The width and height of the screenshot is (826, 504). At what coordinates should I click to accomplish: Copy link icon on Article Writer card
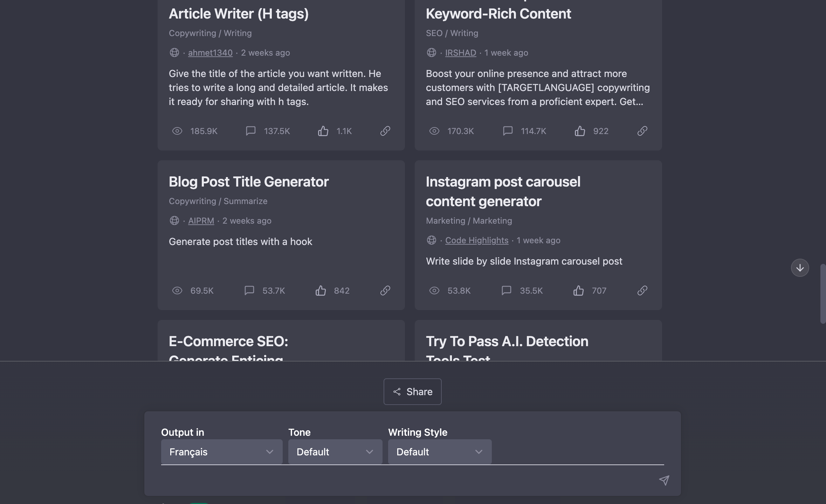click(385, 131)
